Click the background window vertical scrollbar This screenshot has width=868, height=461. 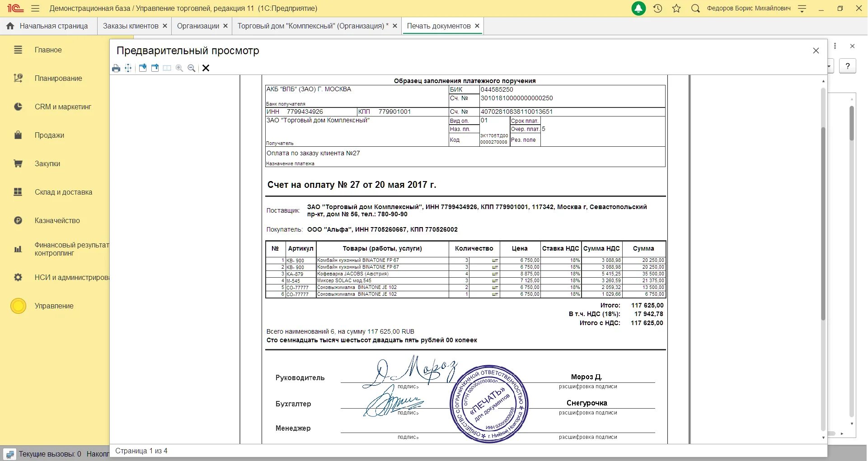point(851,123)
